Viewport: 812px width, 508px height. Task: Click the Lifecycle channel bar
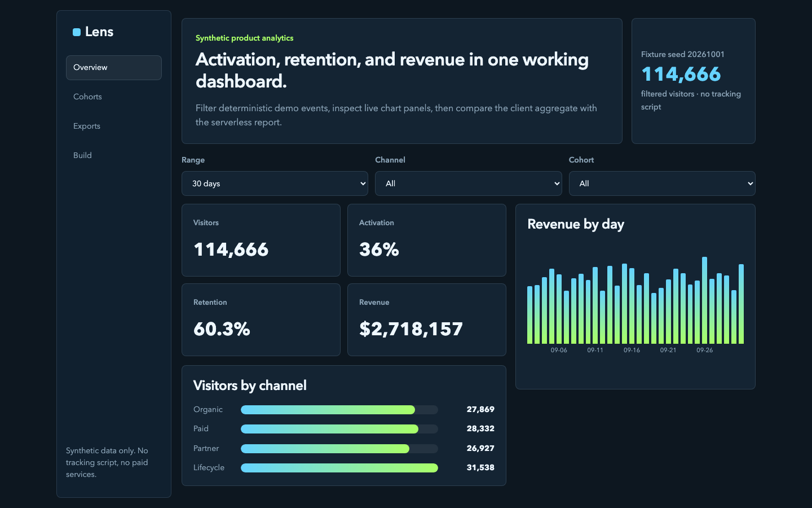click(339, 468)
